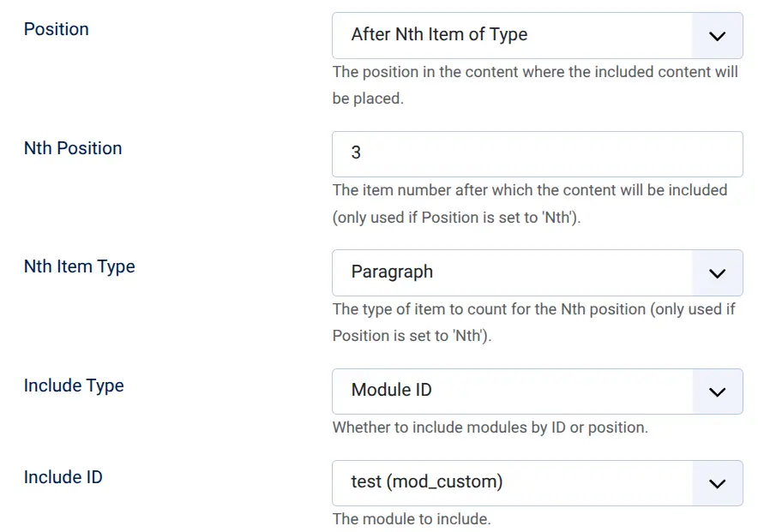The height and width of the screenshot is (532, 758).
Task: Click inside the Nth Position value field
Action: (x=514, y=154)
